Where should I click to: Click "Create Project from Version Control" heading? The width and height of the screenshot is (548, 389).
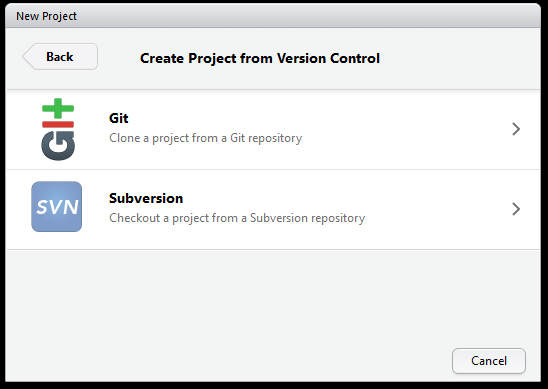(260, 58)
